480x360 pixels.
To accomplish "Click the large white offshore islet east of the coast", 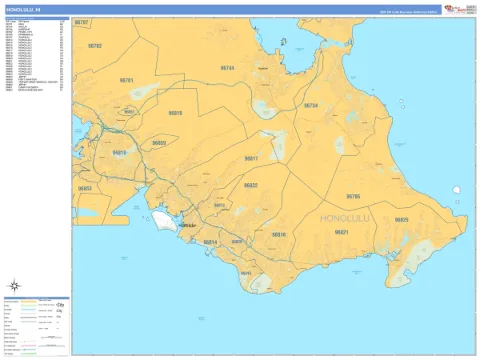I will [457, 190].
